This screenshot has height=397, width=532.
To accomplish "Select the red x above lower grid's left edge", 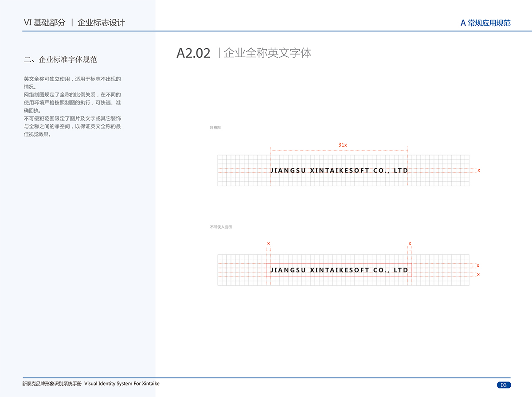I will [268, 244].
